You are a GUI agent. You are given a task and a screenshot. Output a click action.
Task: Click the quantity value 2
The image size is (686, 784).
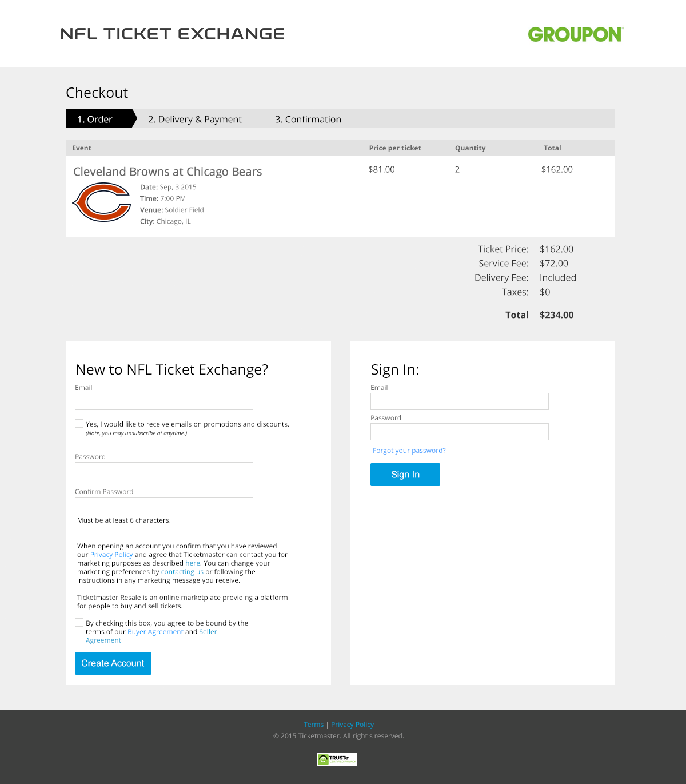[x=457, y=169]
